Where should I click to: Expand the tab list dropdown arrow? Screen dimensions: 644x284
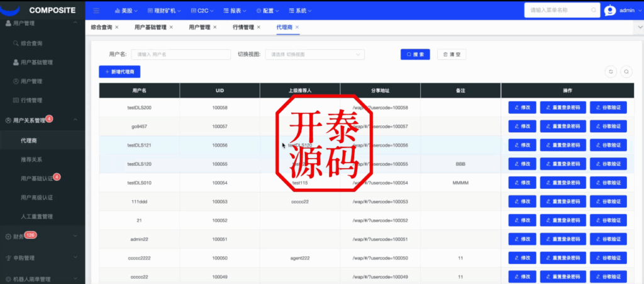coord(639,28)
